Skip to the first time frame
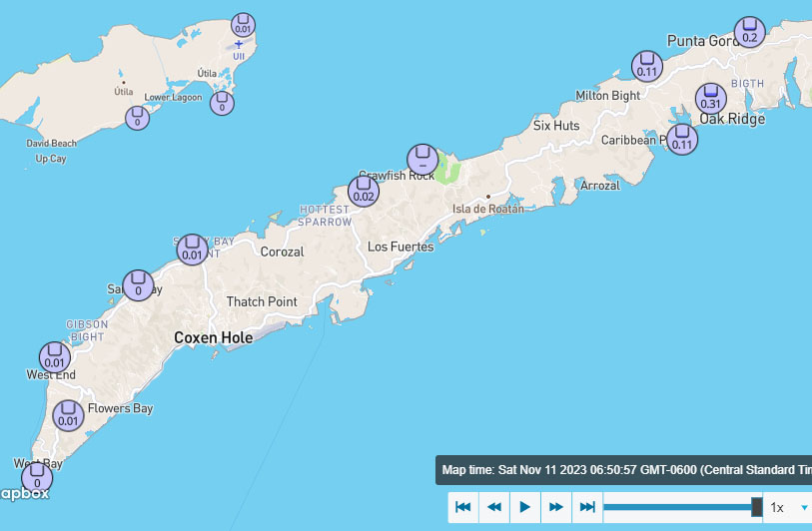Screen dimensions: 812x531 462,507
